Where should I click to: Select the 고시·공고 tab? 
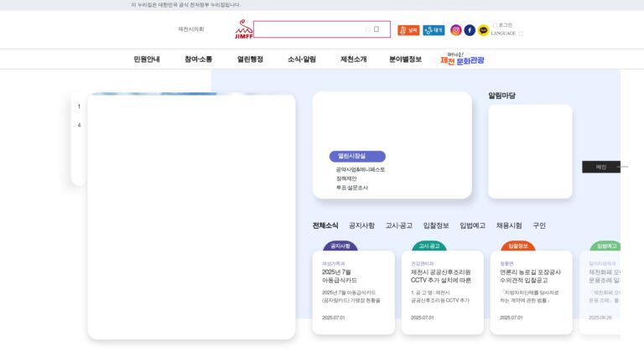coord(399,225)
